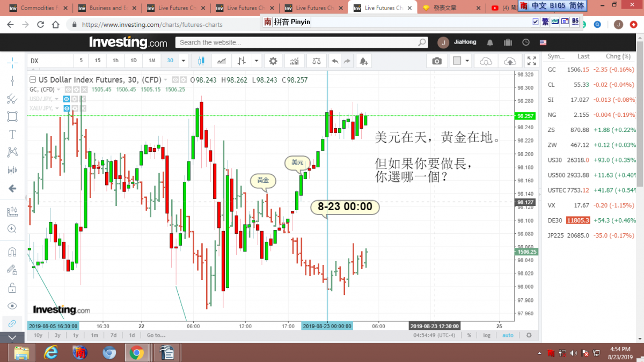Collapse the left drawing toolbar
Image resolution: width=644 pixels, height=362 pixels.
coord(12,337)
